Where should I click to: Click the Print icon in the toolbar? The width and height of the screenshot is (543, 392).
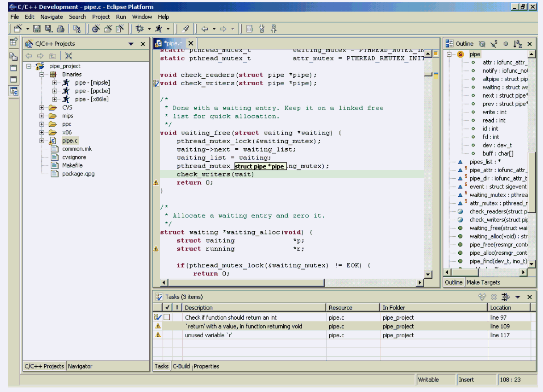pyautogui.click(x=60, y=29)
